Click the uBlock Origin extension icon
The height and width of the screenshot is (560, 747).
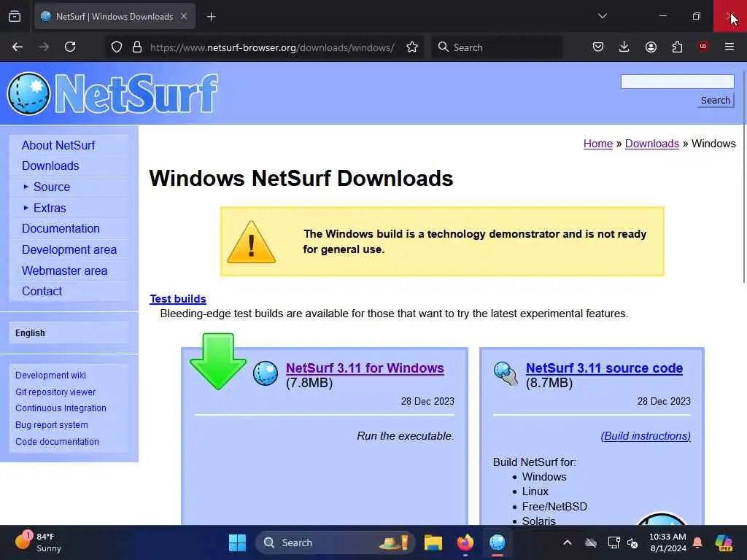click(703, 46)
